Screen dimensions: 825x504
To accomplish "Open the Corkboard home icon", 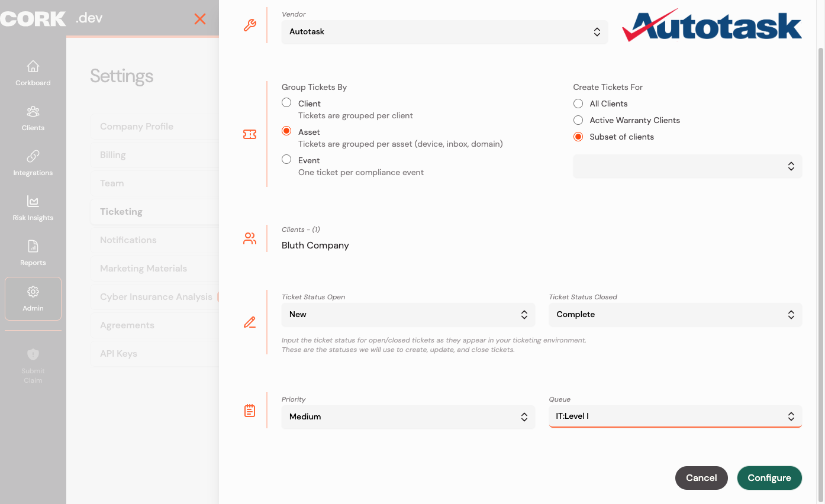I will (x=33, y=66).
